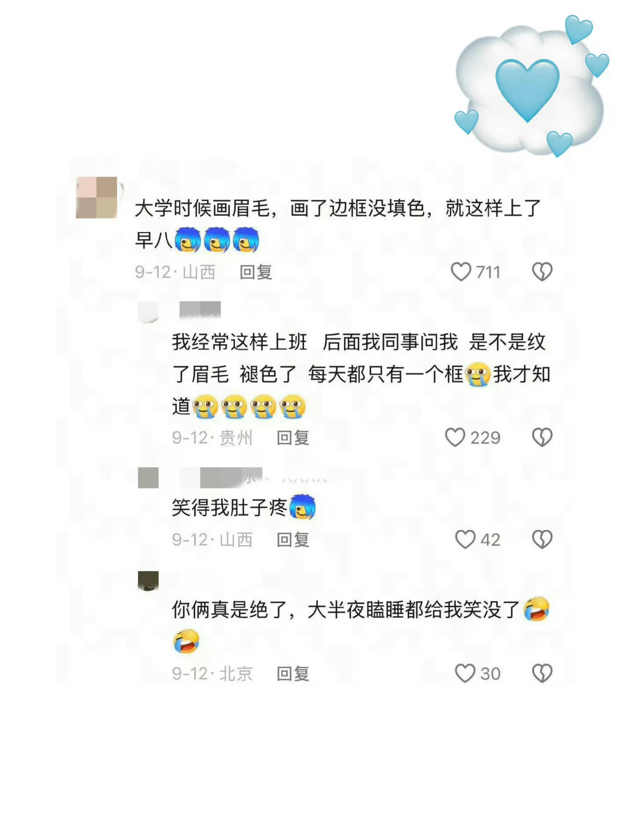Reply to the 贵州 user's comment
The height and width of the screenshot is (840, 630).
click(293, 438)
